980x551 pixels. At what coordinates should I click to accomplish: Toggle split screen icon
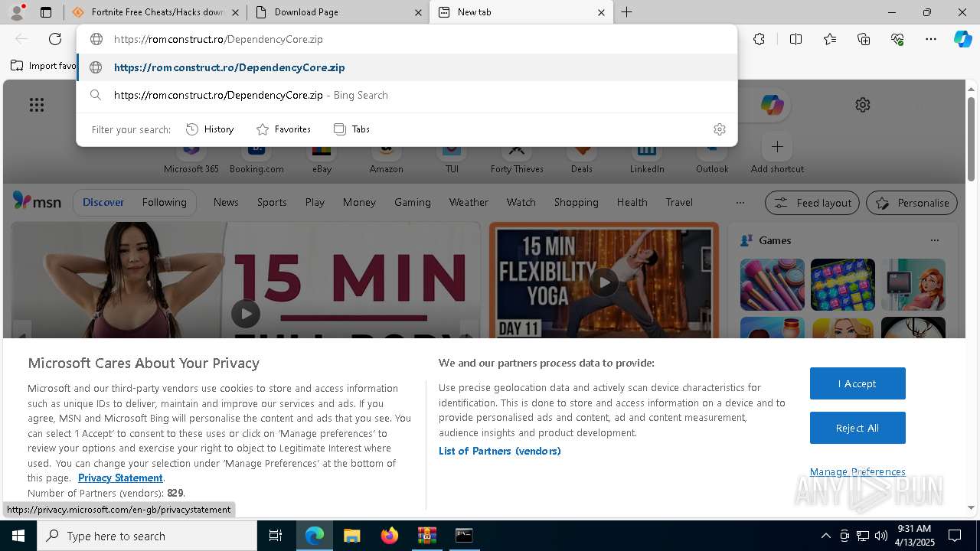coord(795,39)
